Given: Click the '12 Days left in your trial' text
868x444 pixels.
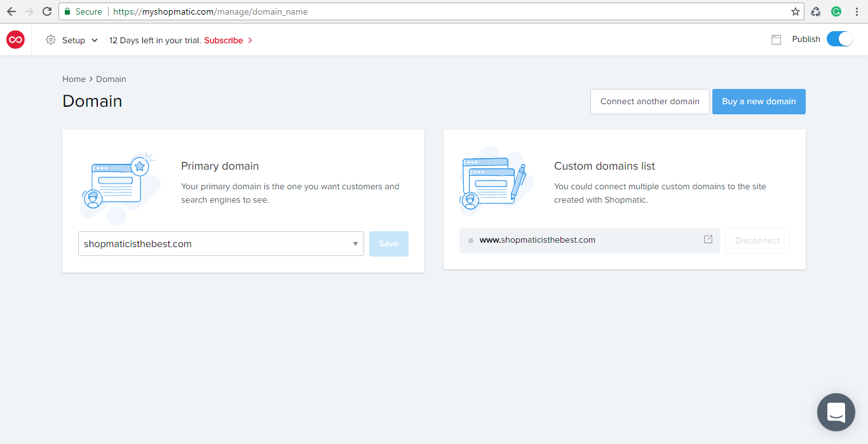Looking at the screenshot, I should point(155,40).
